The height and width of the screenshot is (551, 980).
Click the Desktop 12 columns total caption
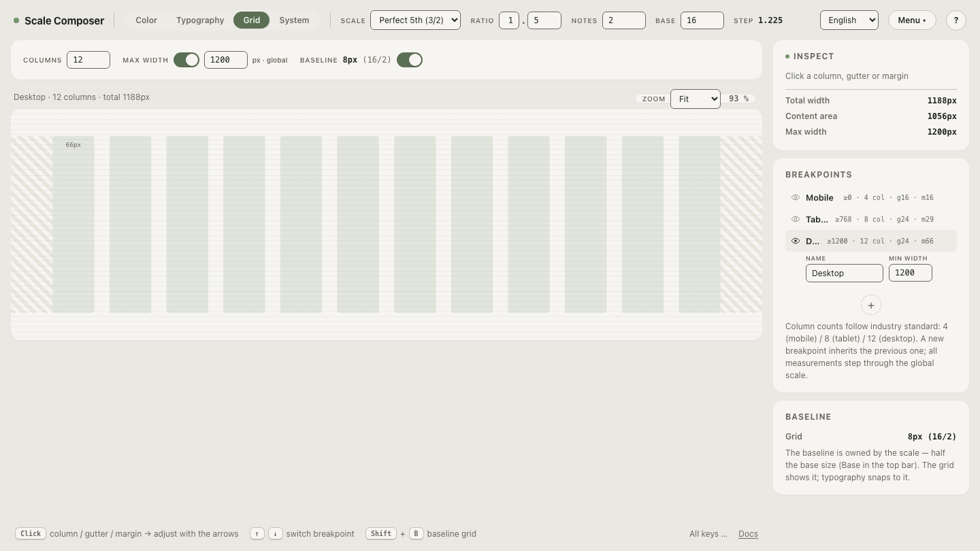82,97
